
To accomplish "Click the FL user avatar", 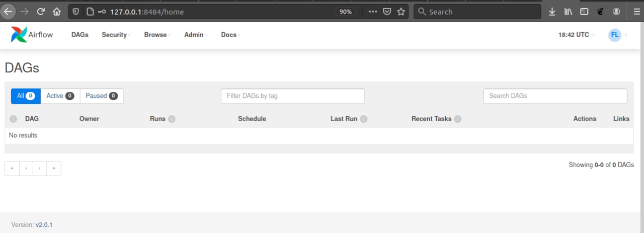I will pos(615,35).
